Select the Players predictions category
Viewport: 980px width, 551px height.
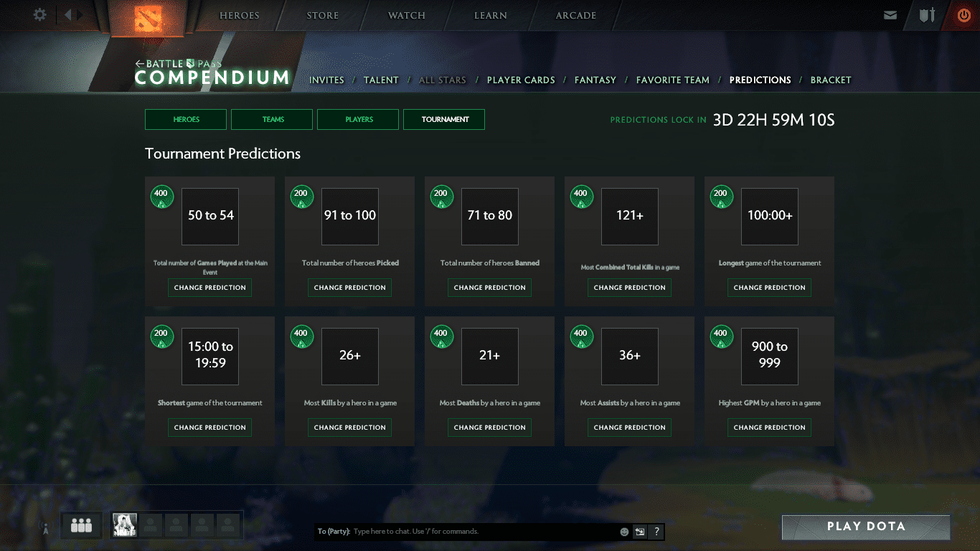(x=358, y=120)
